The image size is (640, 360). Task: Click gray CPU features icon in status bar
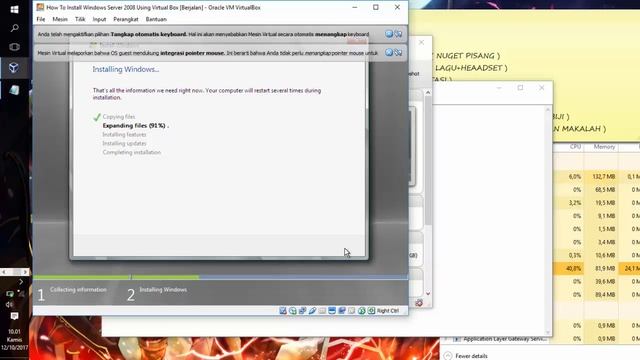351,311
